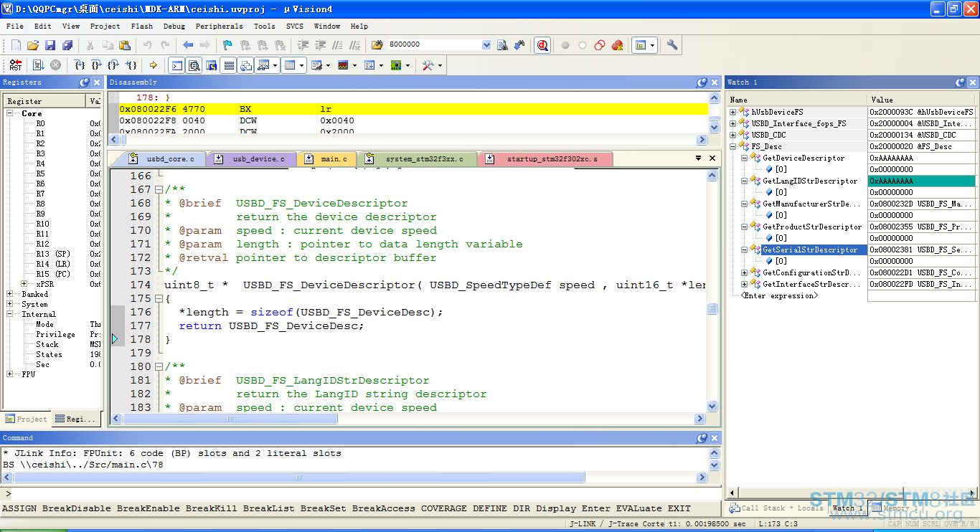Show next statement with the yellow arrow
The image size is (980, 532).
pyautogui.click(x=154, y=65)
